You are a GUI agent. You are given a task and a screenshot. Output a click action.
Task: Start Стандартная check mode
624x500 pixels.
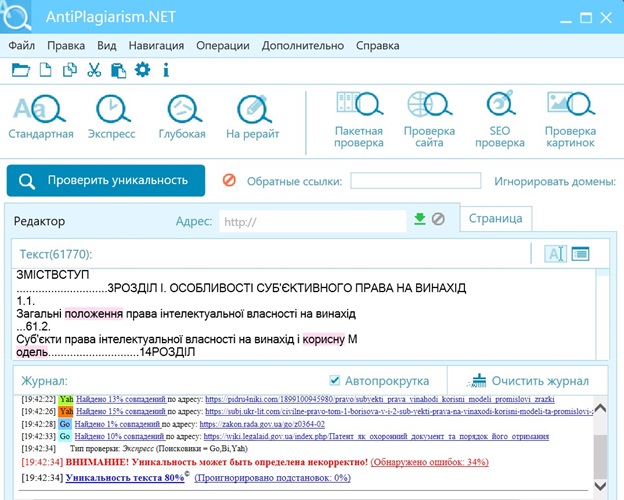pos(41,116)
